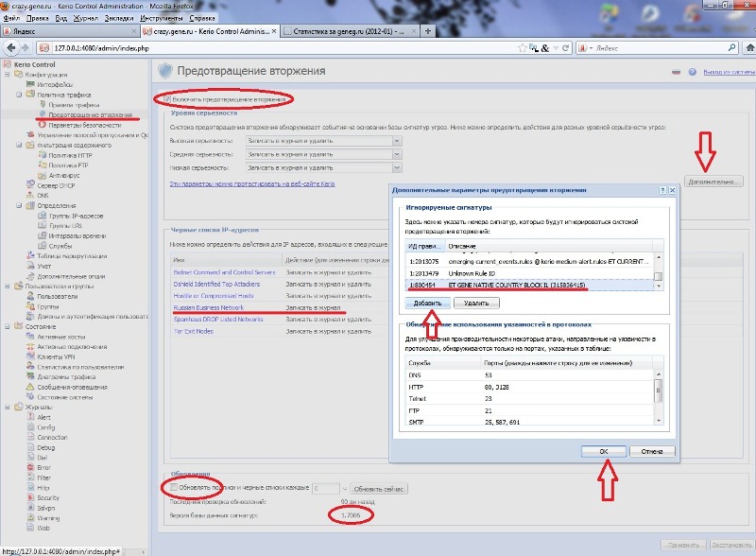Click the address bar URL field

(x=282, y=48)
